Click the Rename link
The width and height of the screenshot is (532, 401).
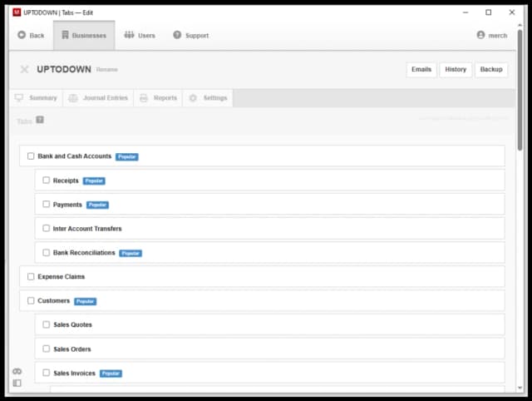coord(107,70)
